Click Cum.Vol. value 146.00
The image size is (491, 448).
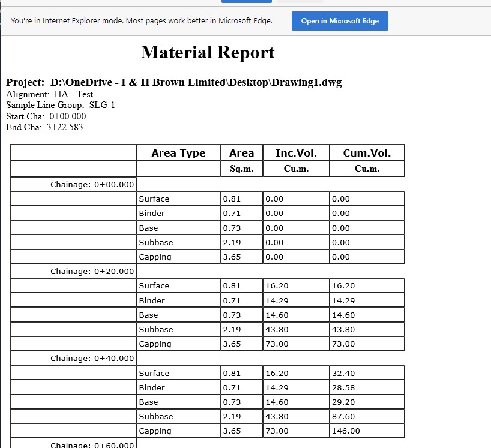[346, 431]
